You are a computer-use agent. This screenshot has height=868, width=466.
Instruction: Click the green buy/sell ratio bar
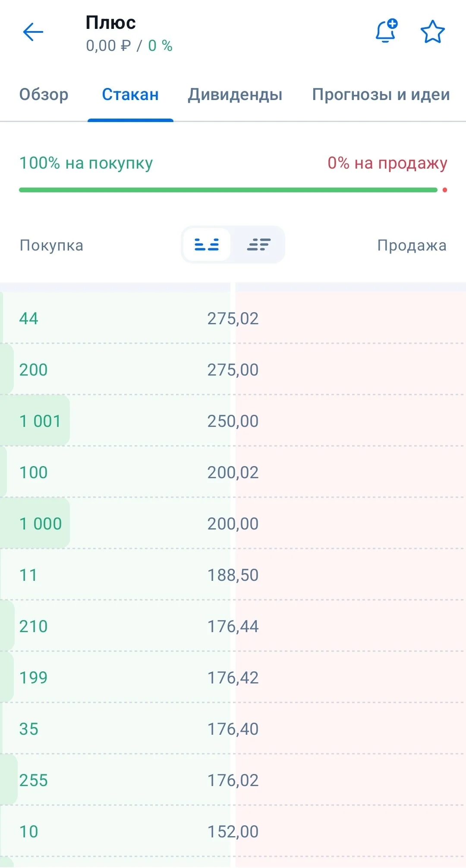[x=228, y=190]
